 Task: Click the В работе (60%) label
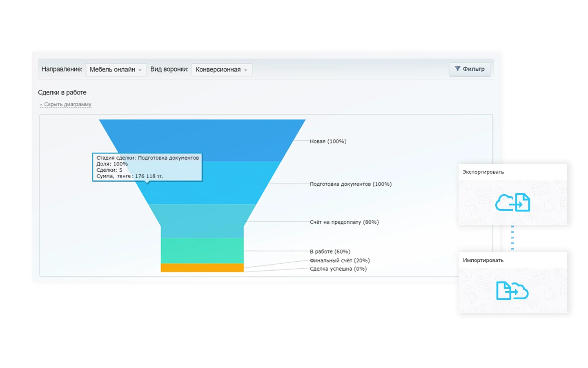[x=330, y=252]
